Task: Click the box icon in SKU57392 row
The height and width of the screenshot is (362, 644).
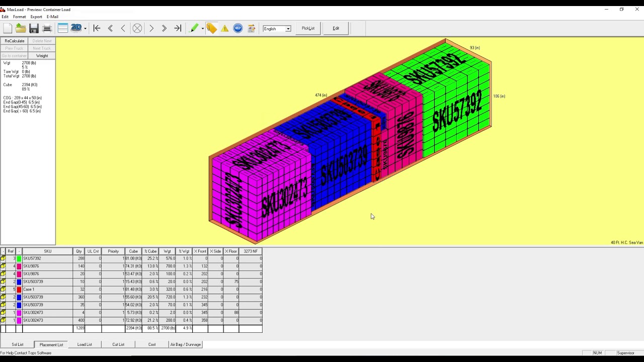Action: pyautogui.click(x=4, y=258)
